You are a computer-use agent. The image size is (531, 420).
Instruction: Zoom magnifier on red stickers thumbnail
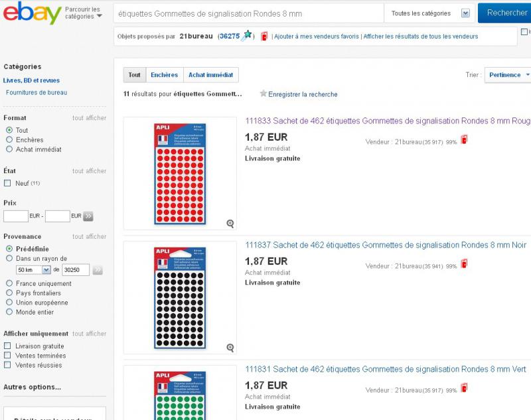[230, 224]
